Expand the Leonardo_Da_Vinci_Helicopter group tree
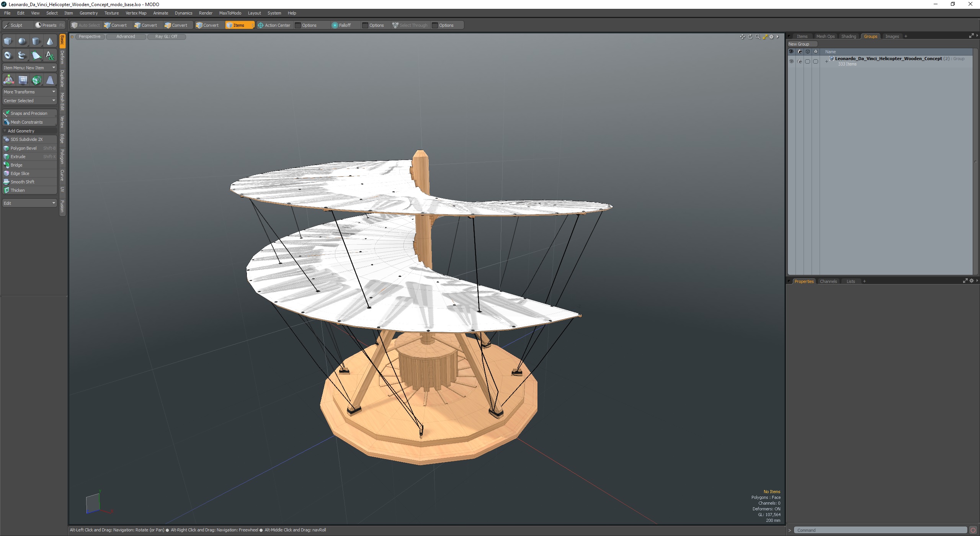The image size is (980, 536). coord(826,62)
